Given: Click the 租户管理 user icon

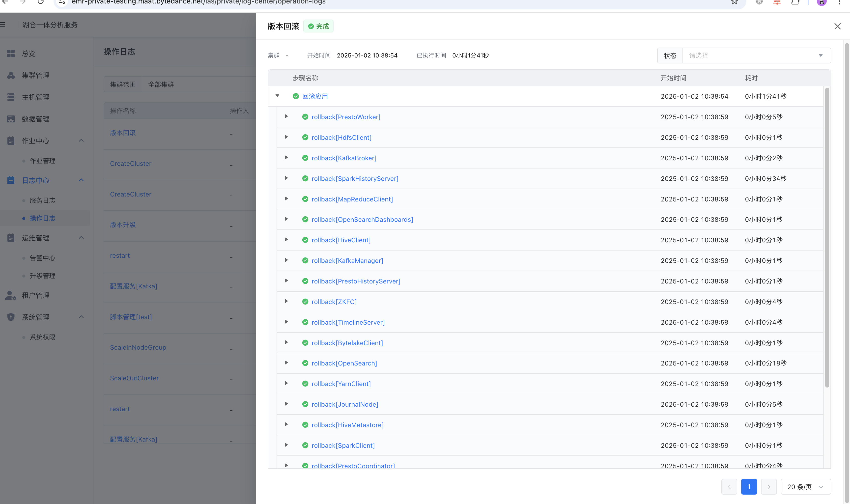Looking at the screenshot, I should click(10, 295).
